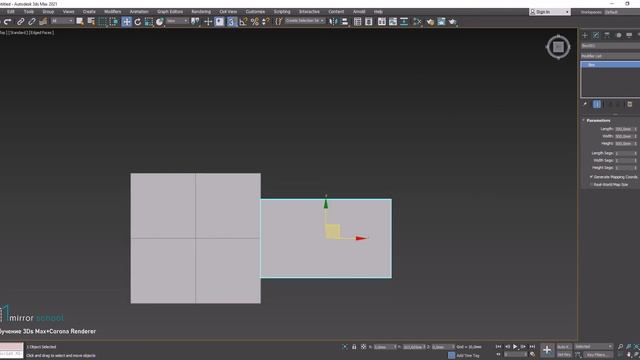Screen dimensions: 640x360
Task: Click Use Pivot Point Center icon
Action: click(x=195, y=22)
